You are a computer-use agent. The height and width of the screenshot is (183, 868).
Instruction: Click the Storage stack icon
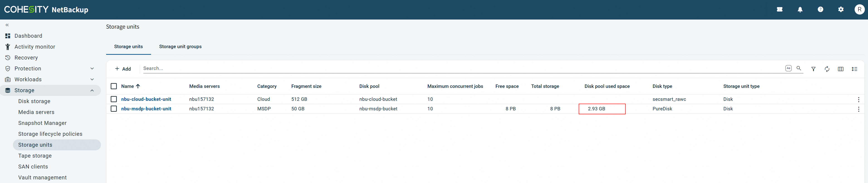coord(8,90)
